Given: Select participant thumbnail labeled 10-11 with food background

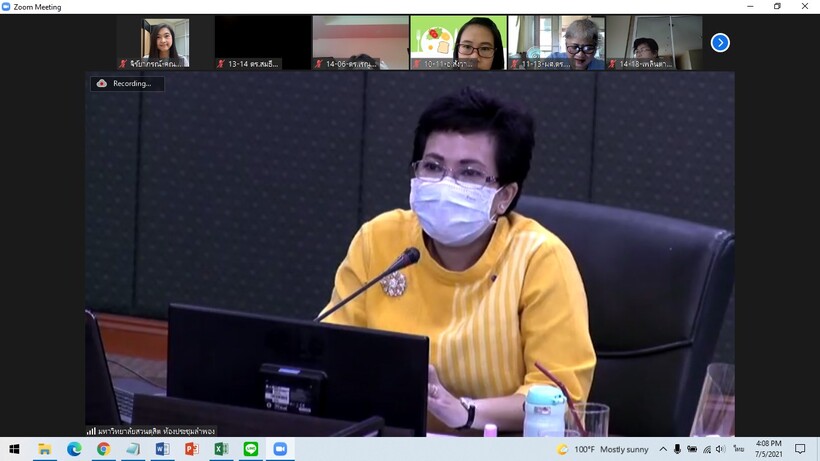Looking at the screenshot, I should [x=459, y=43].
